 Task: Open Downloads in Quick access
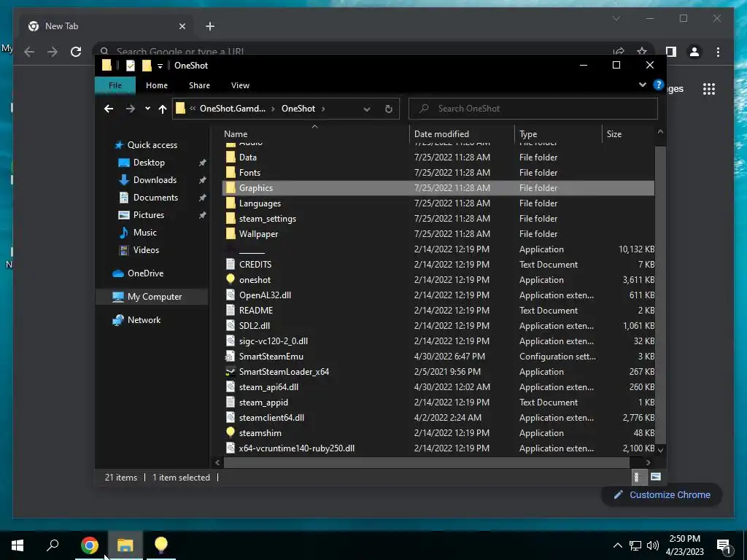tap(155, 180)
